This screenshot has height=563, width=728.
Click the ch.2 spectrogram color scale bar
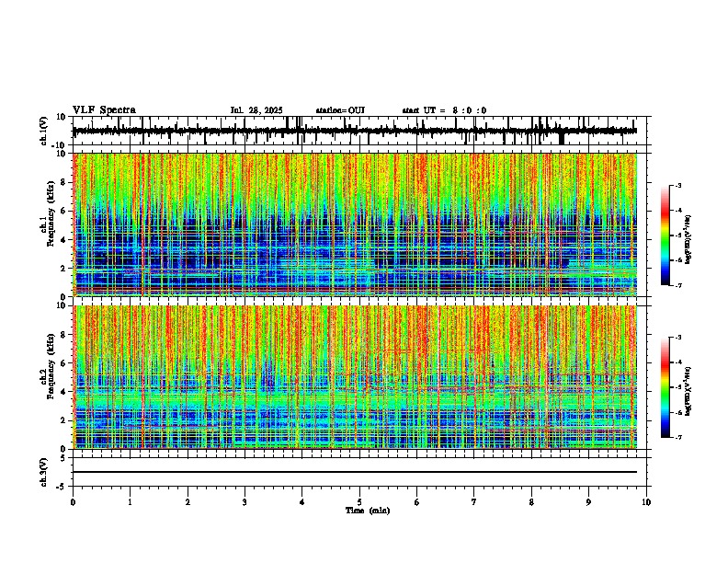point(665,387)
